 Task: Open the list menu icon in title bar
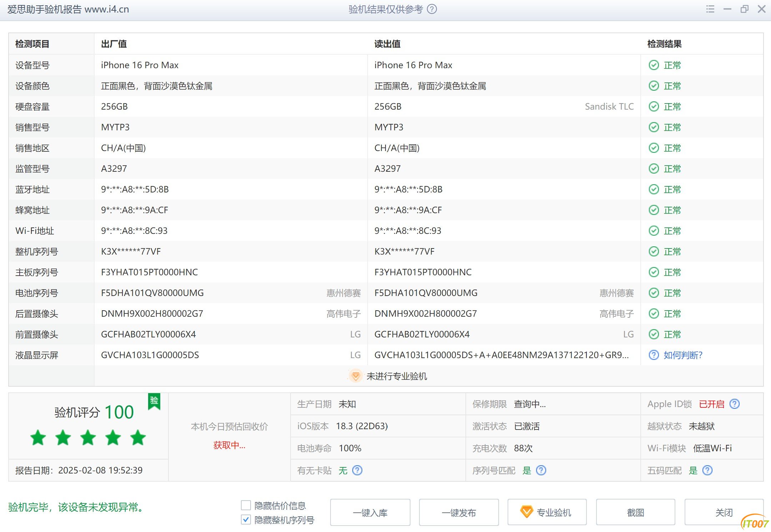(710, 9)
